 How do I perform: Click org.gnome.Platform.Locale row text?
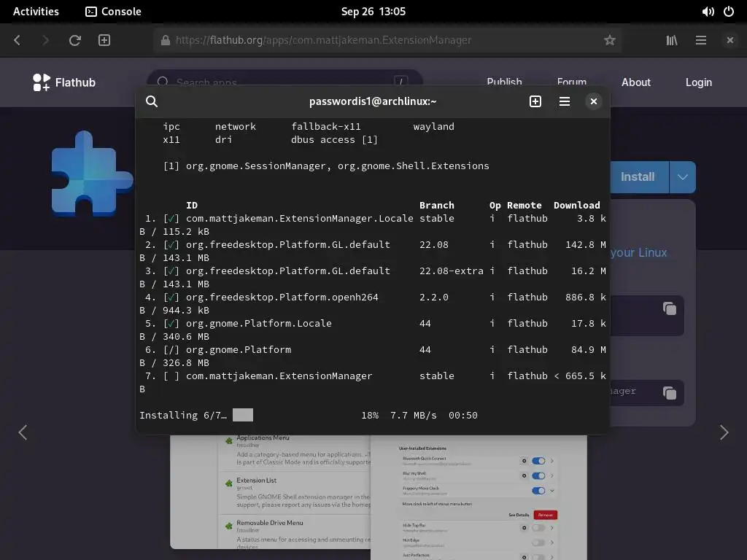click(x=259, y=323)
